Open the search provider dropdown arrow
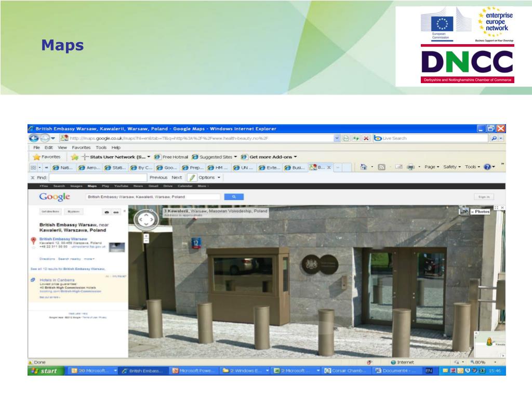 pyautogui.click(x=501, y=138)
